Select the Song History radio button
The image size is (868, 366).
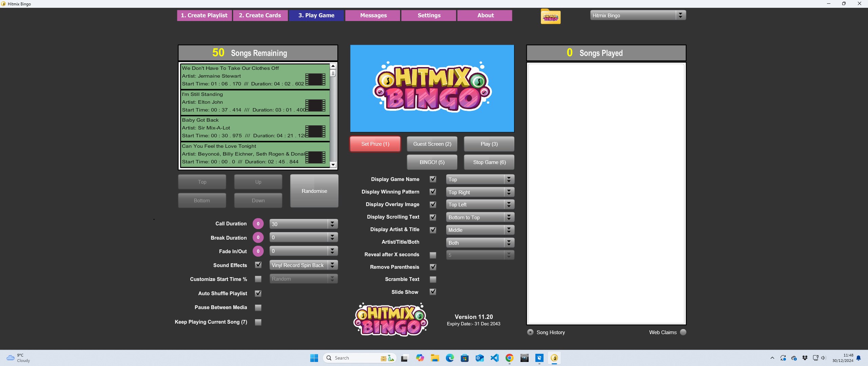(x=530, y=332)
